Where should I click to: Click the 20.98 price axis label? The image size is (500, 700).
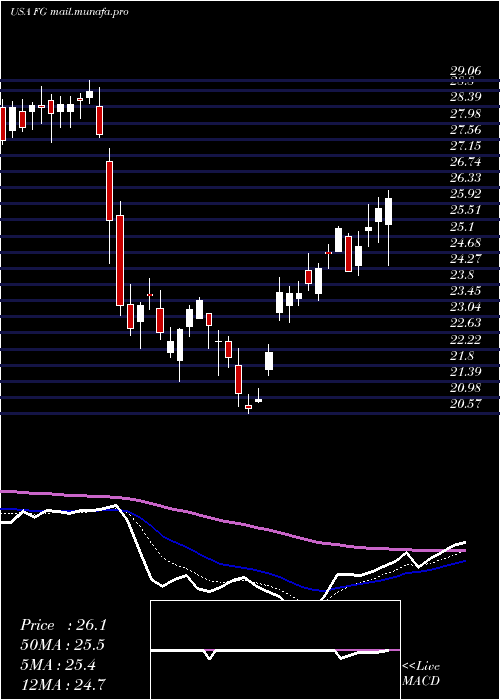[x=465, y=388]
